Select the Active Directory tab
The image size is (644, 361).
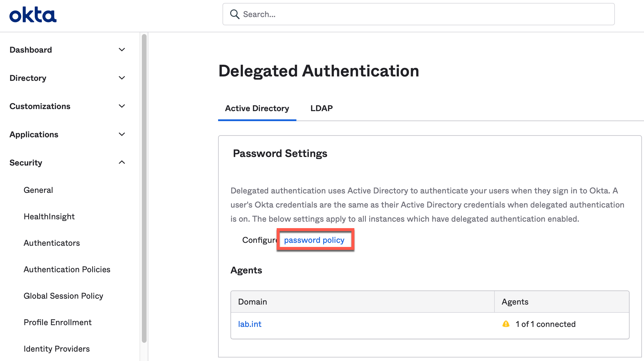click(x=257, y=108)
